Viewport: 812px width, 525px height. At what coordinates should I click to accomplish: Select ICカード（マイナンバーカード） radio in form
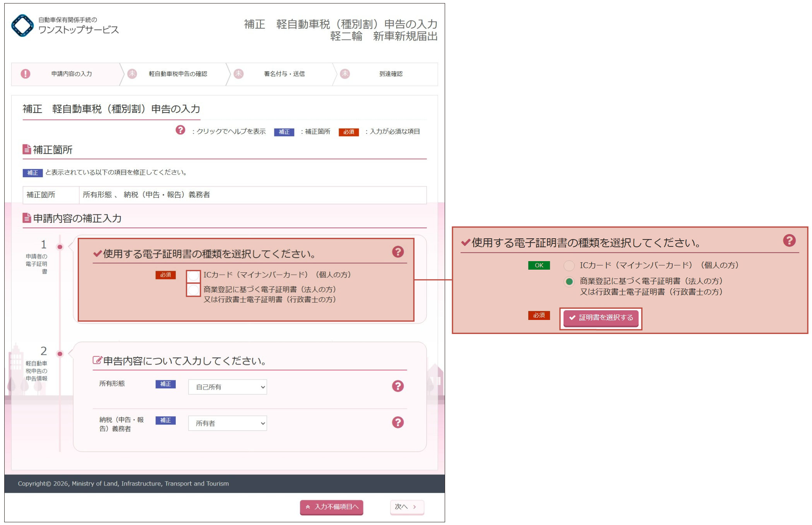(x=194, y=276)
